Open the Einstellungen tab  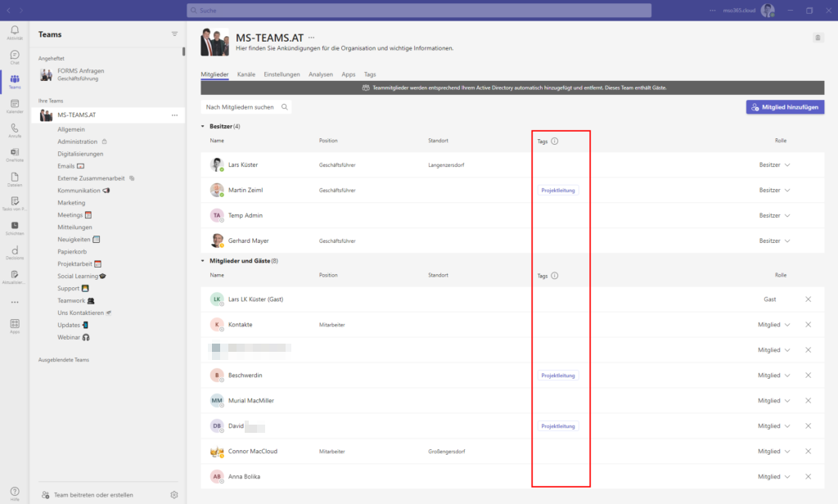pyautogui.click(x=282, y=74)
